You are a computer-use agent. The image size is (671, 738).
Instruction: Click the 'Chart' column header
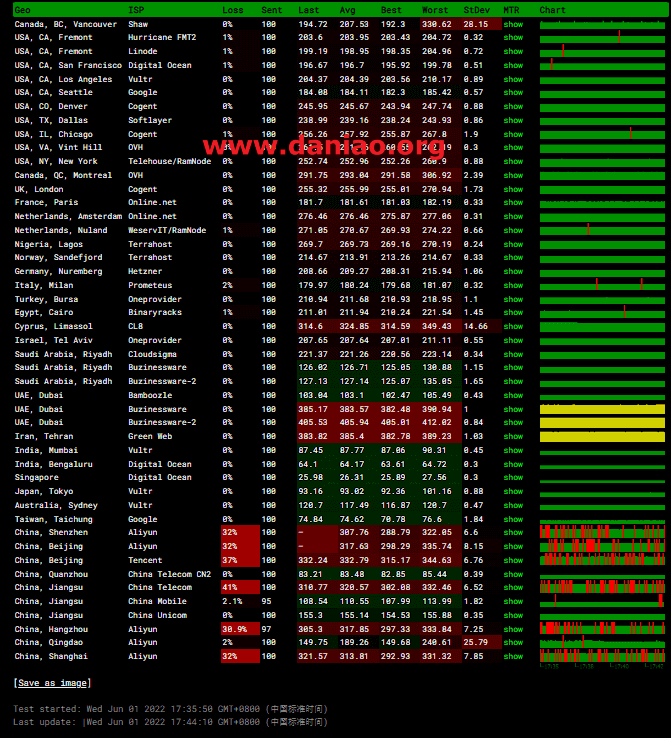point(552,10)
